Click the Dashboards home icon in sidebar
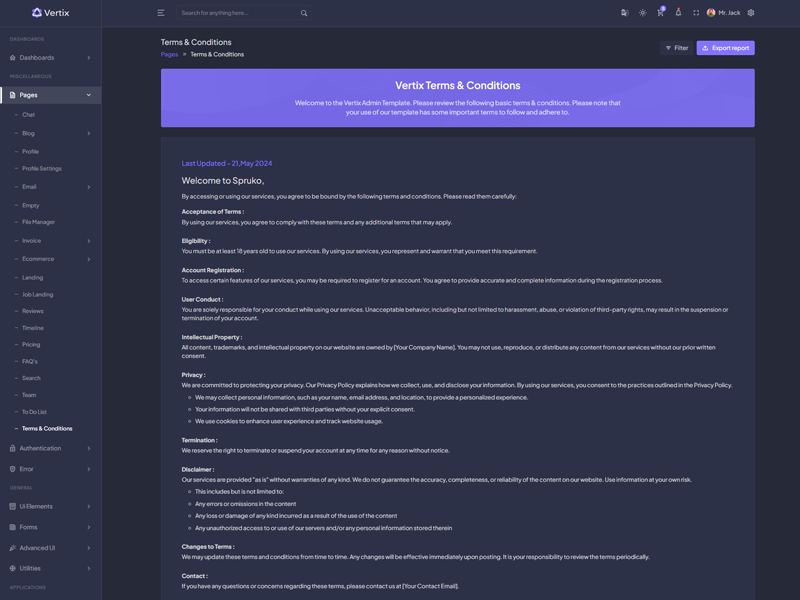Screen dimensions: 800x600 (x=12, y=58)
